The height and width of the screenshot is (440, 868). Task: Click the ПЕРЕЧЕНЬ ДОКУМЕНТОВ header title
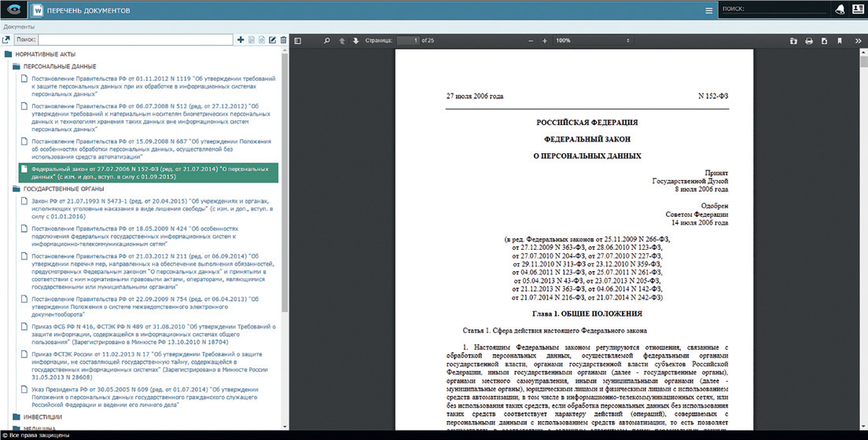click(x=89, y=10)
